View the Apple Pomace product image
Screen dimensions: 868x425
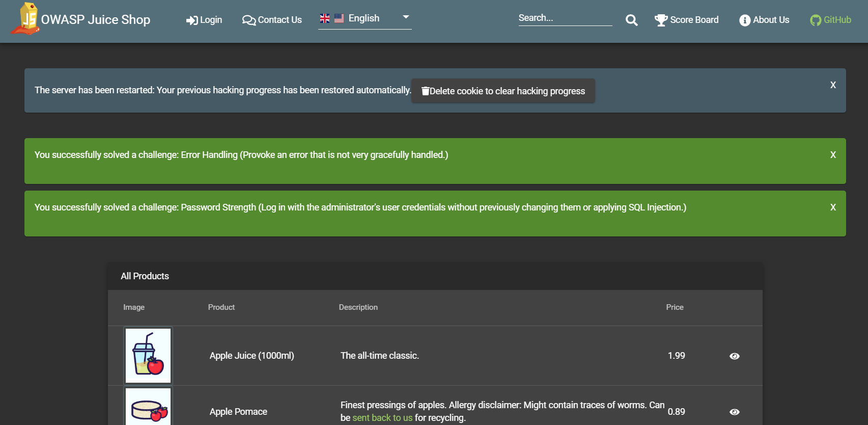tap(148, 406)
